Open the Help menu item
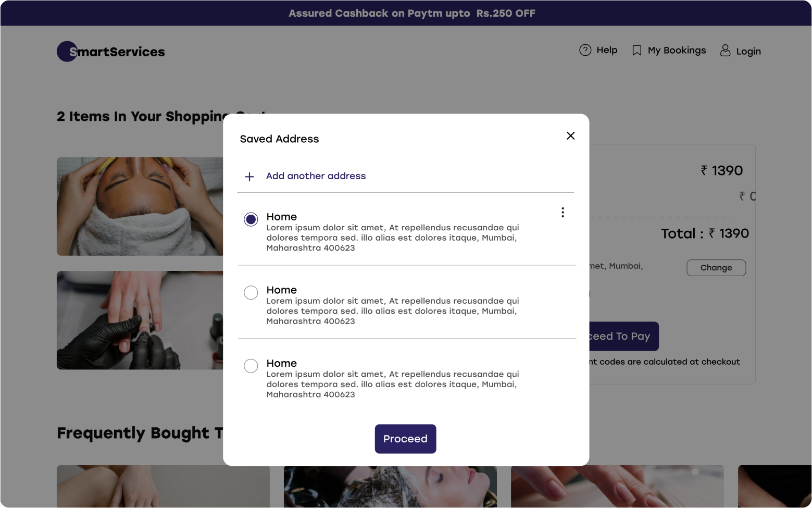This screenshot has height=508, width=812. (x=607, y=50)
